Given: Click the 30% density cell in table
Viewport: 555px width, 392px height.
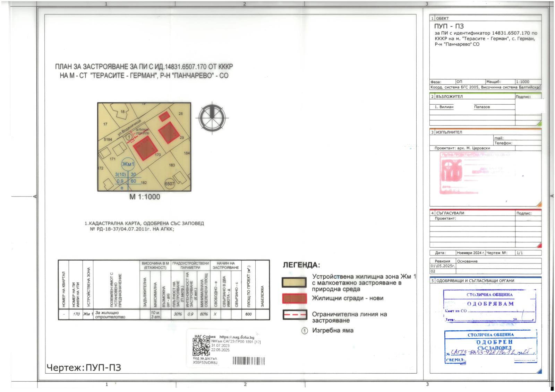Looking at the screenshot, I should (x=178, y=314).
